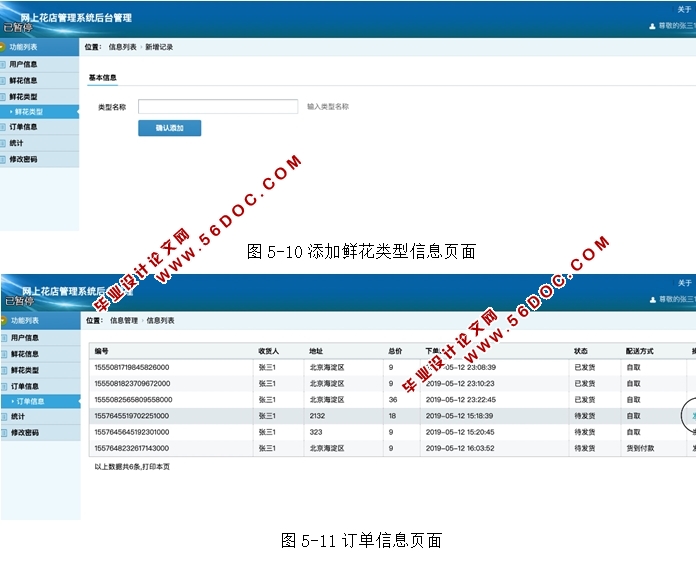
Task: Click the 信息列表 breadcrumb on the order list page
Action: 160,320
